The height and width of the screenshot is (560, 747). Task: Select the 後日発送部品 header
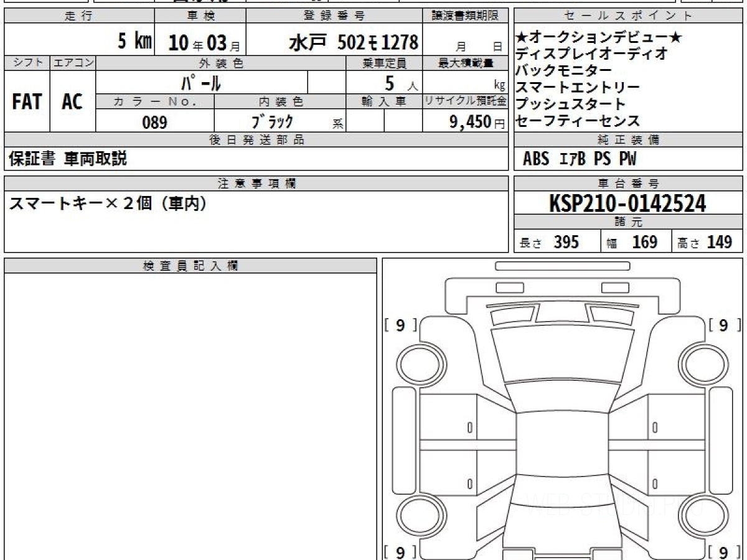[256, 140]
